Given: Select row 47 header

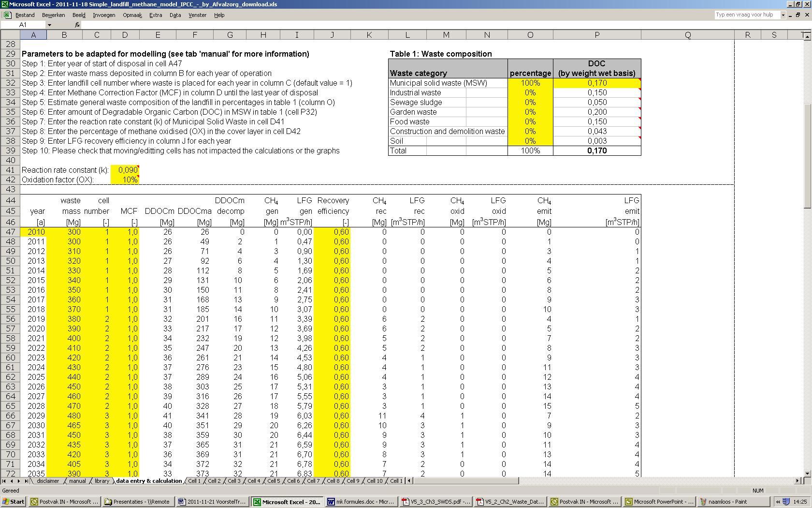Looking at the screenshot, I should [x=10, y=232].
